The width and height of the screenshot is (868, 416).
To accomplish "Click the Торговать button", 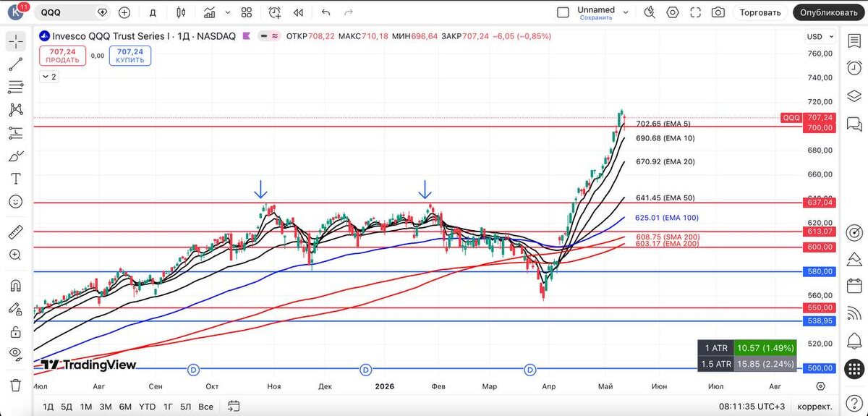I will point(760,12).
